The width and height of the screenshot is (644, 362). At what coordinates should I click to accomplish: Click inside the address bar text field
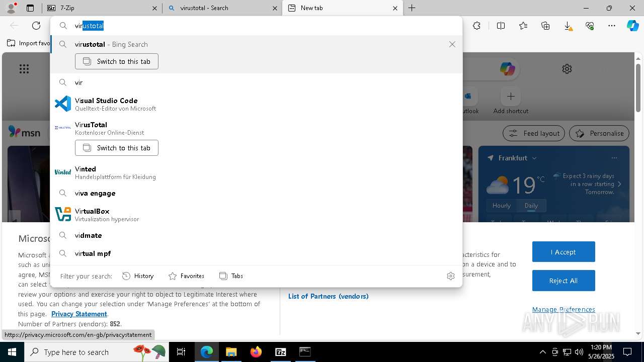point(256,26)
